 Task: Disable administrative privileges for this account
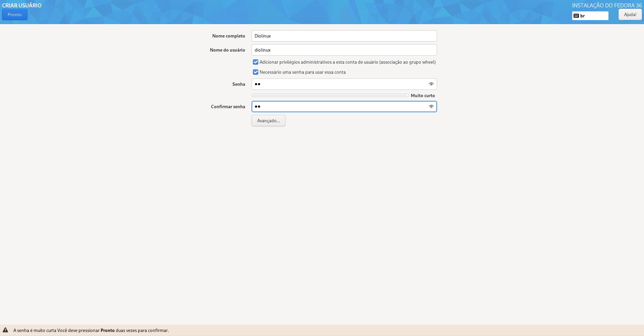coord(256,62)
